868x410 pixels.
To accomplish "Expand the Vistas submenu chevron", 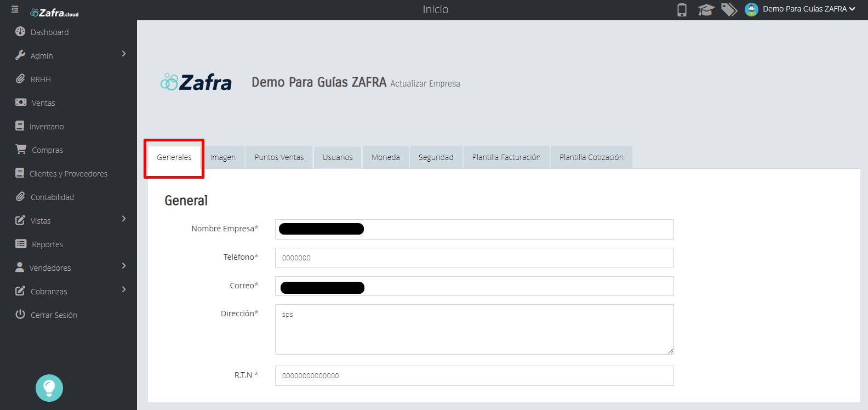I will click(124, 219).
